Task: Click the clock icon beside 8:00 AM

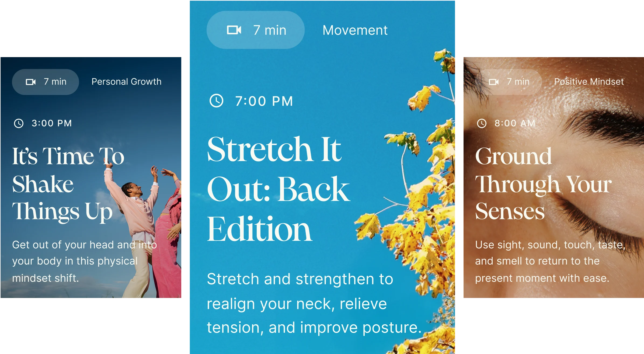Action: click(x=482, y=123)
